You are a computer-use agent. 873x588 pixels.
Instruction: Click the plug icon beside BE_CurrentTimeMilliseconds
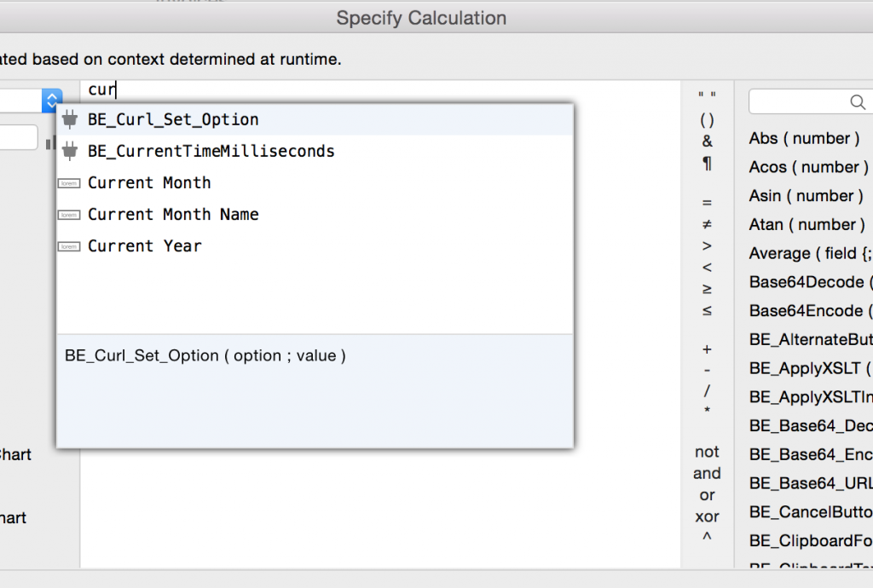coord(71,151)
